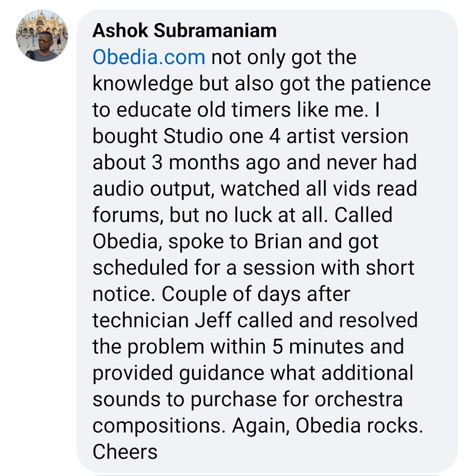Viewport: 474px width, 476px height.
Task: Click the word "knowledge" in the comment
Action: [x=143, y=83]
